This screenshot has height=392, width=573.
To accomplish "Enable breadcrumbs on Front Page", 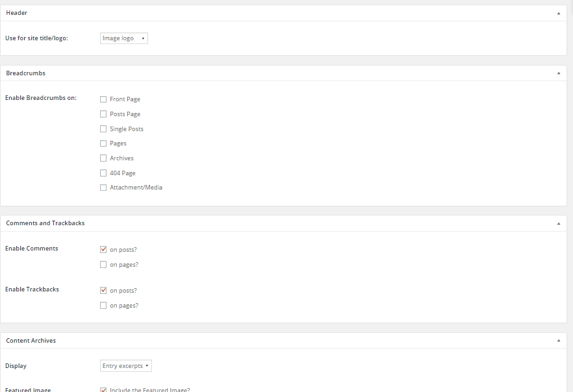I will click(103, 99).
